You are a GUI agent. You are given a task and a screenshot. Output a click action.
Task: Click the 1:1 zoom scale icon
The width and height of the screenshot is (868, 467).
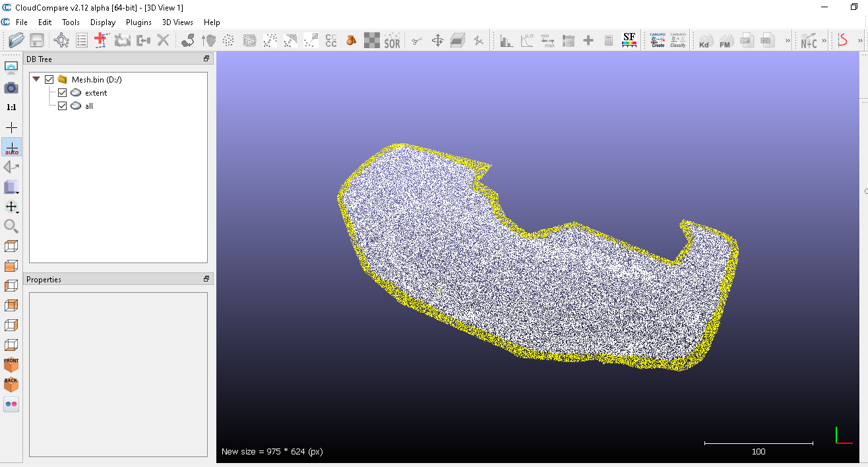point(11,107)
